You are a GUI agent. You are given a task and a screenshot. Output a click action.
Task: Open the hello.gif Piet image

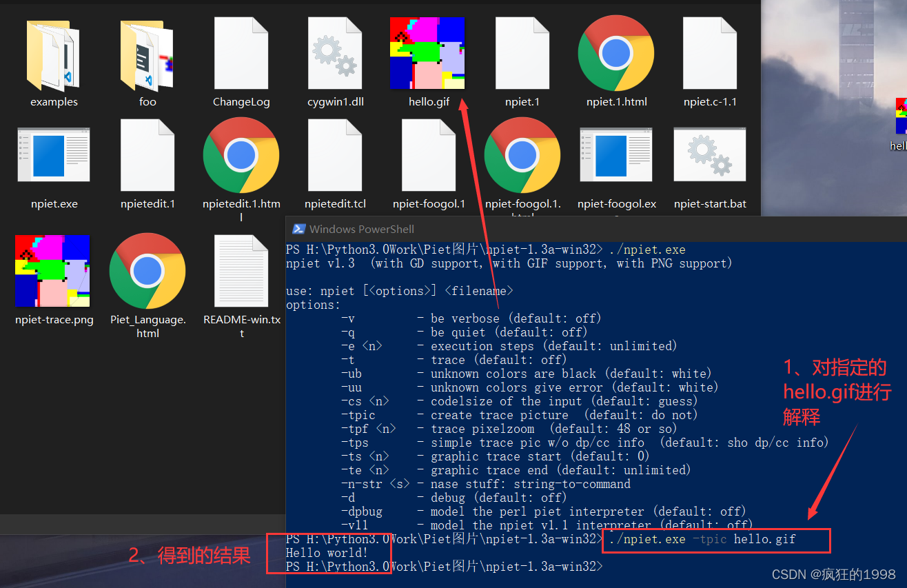pyautogui.click(x=426, y=52)
